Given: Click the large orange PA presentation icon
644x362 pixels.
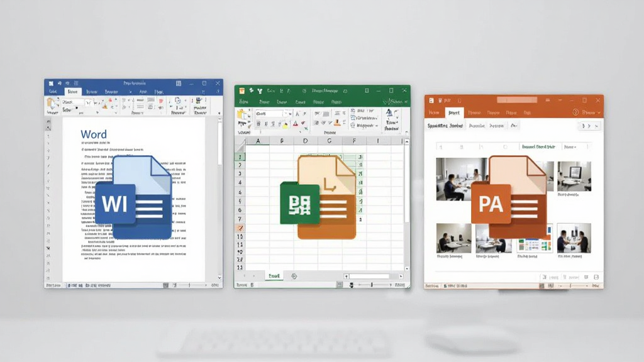Looking at the screenshot, I should pos(508,197).
